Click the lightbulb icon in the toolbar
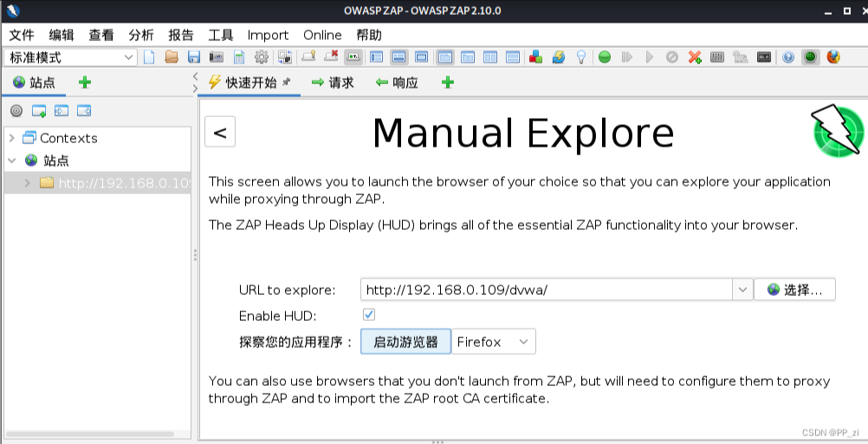 581,57
